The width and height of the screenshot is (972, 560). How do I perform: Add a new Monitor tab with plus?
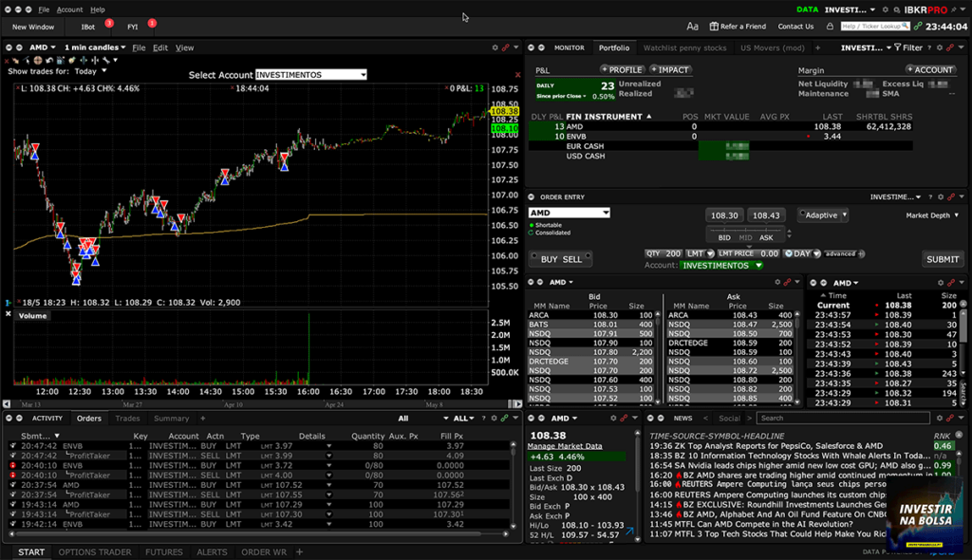coord(817,47)
